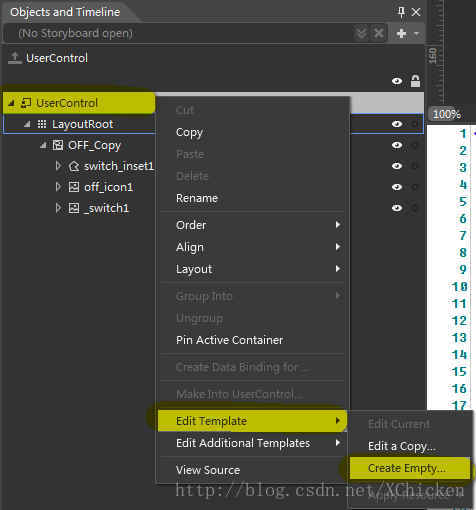Image resolution: width=476 pixels, height=510 pixels.
Task: Open storyboard options dropdown arrow
Action: click(416, 33)
